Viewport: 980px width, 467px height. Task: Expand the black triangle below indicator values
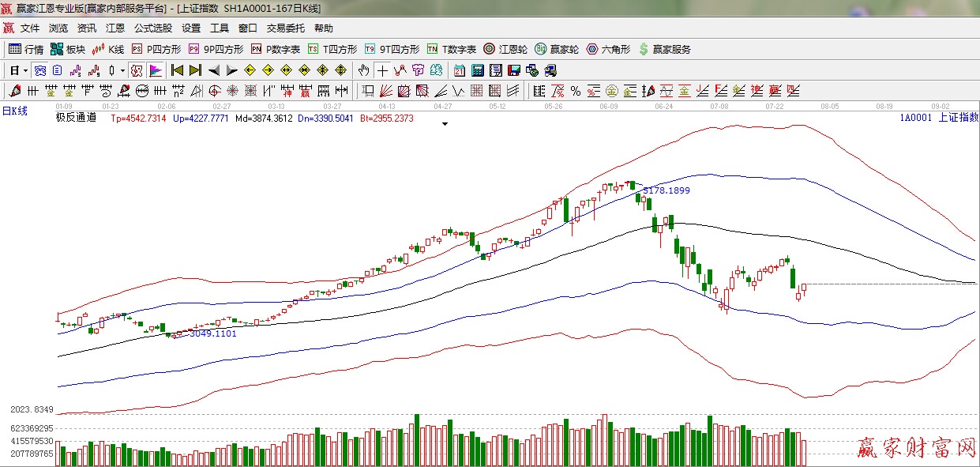tap(445, 124)
